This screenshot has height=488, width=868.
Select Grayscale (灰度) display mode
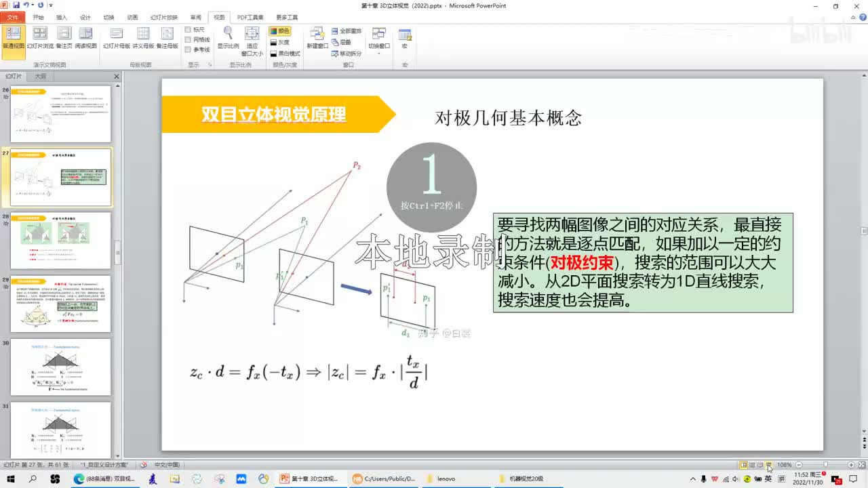point(280,42)
